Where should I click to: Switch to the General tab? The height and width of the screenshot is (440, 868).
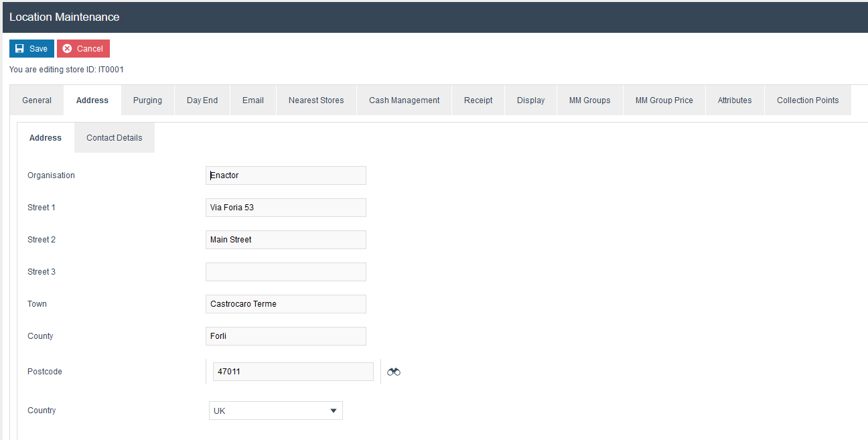coord(37,100)
